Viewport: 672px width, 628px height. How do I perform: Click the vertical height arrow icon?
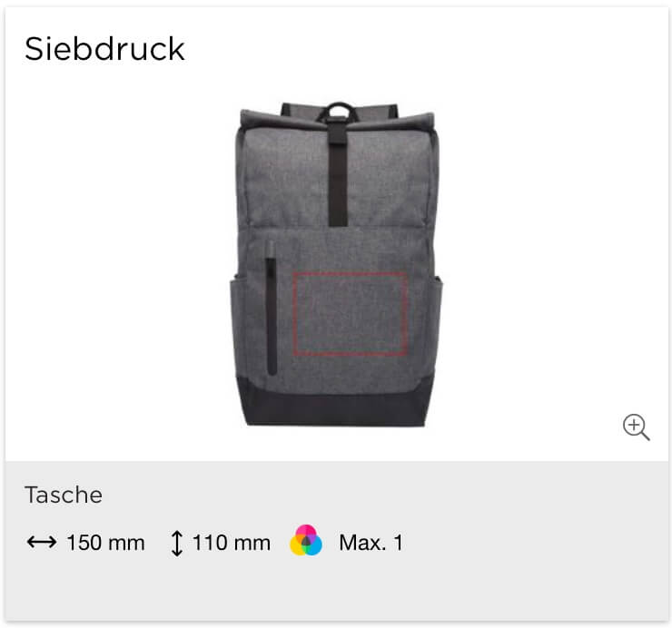[x=177, y=544]
